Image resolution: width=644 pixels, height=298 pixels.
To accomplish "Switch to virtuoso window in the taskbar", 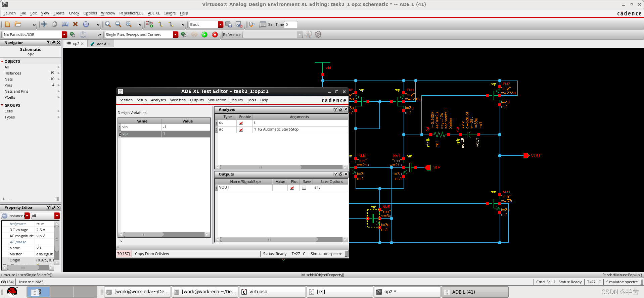I will pyautogui.click(x=272, y=292).
